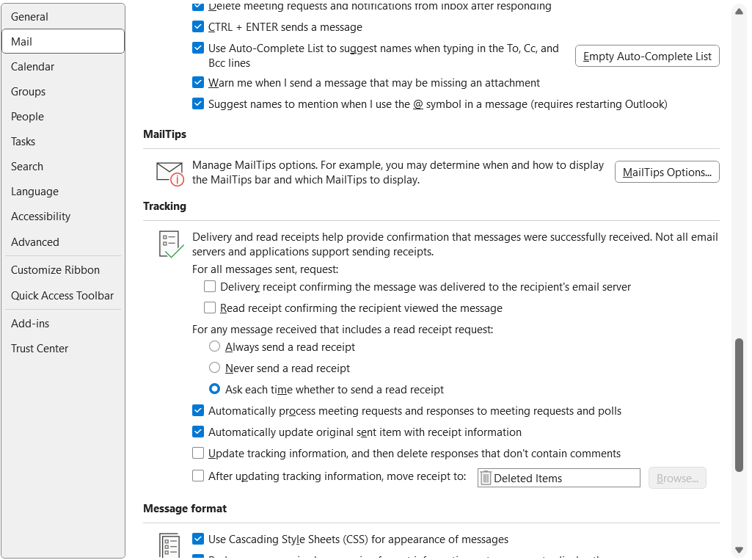
Task: Select the Advanced settings category
Action: 34,241
